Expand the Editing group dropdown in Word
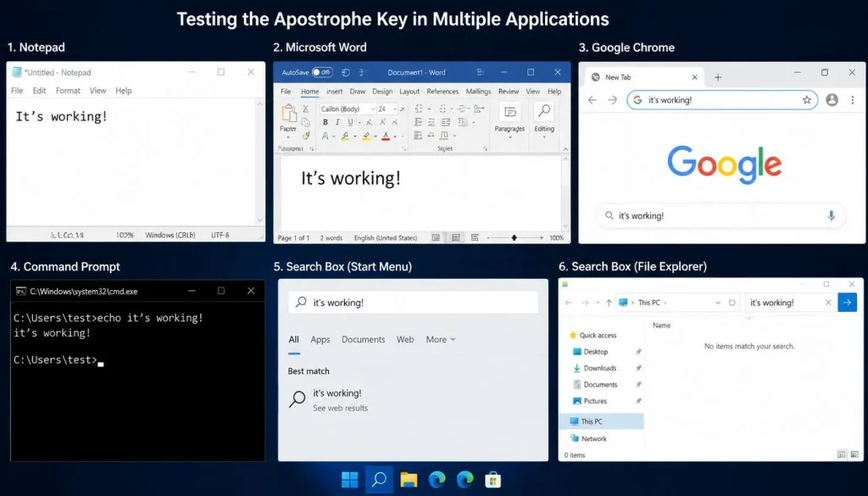 [544, 137]
